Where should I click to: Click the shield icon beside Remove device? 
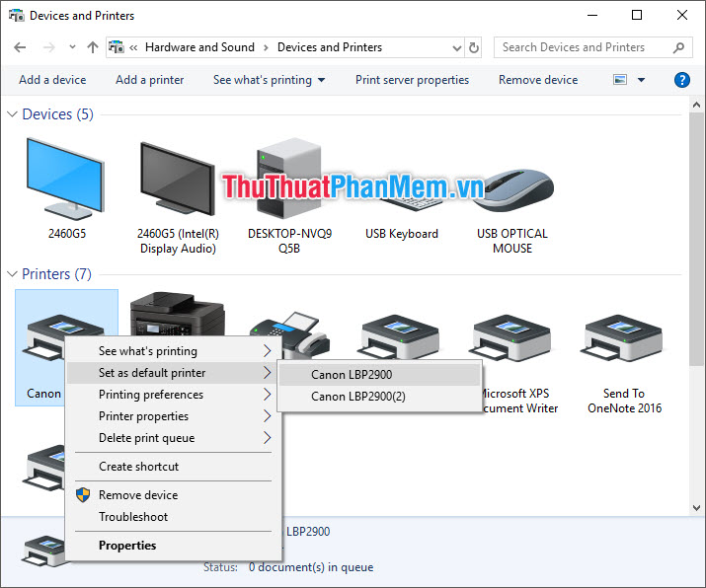pyautogui.click(x=83, y=495)
